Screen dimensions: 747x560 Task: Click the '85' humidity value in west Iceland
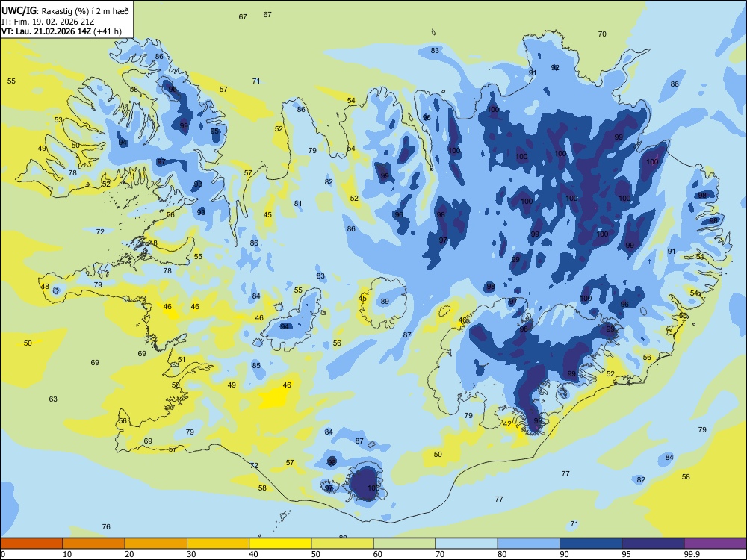tap(256, 366)
